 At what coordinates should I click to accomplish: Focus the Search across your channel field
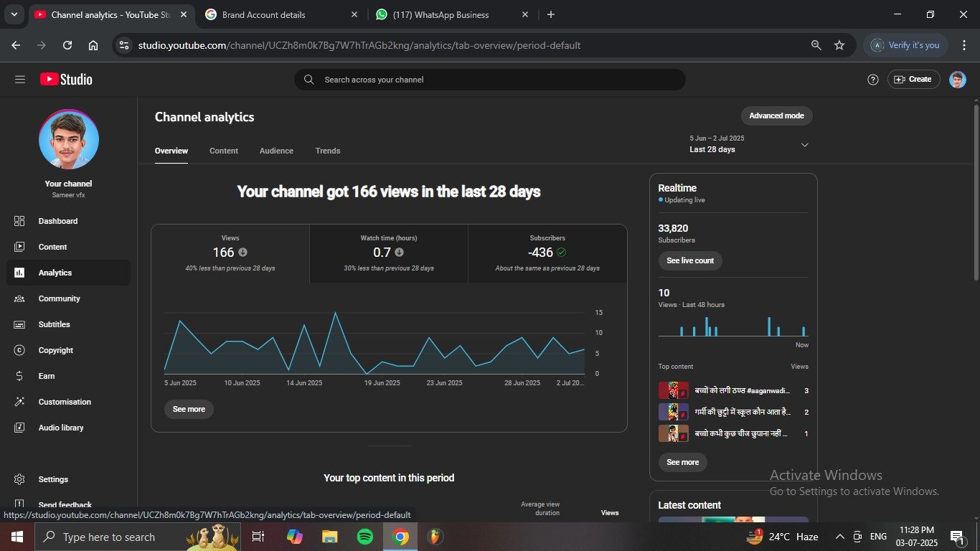pos(490,80)
